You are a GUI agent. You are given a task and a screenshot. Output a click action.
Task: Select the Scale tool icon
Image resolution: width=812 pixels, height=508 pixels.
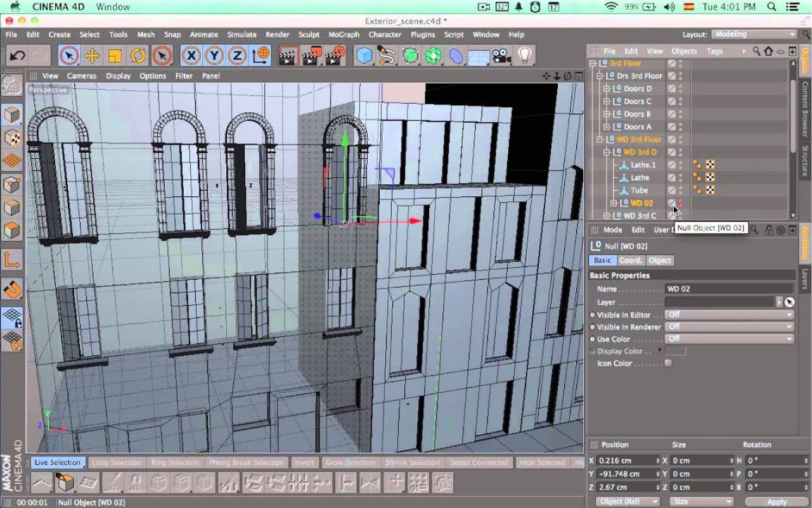115,56
